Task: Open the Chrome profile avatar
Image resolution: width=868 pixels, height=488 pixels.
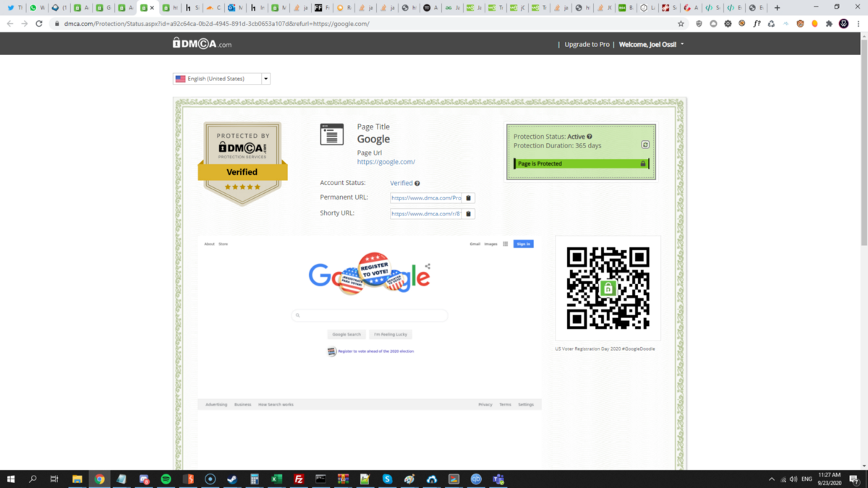Action: (843, 24)
